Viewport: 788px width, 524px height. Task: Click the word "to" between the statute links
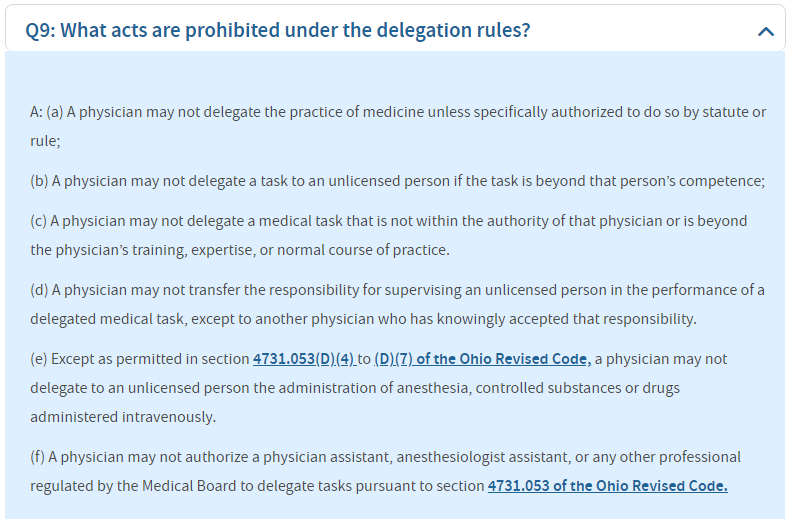pos(365,358)
